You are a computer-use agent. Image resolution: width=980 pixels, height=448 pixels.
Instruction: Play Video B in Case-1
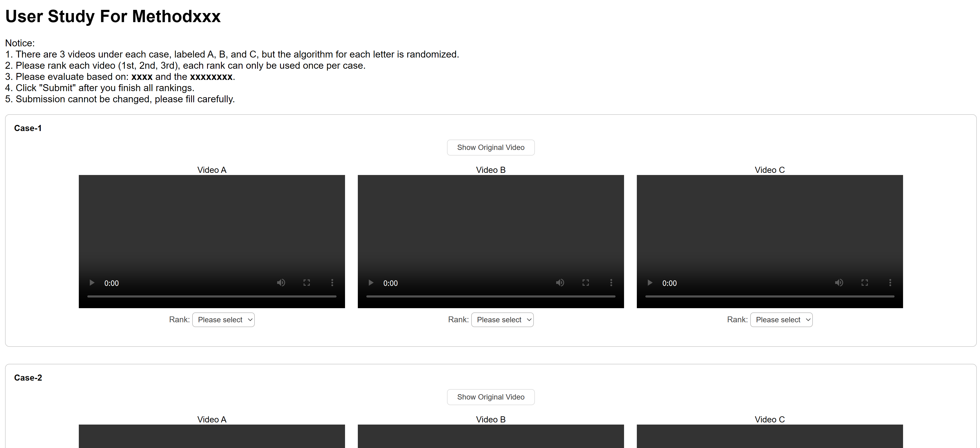click(371, 283)
